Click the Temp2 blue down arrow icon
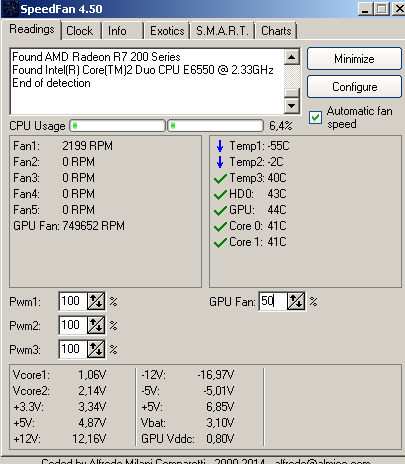Viewport: 405px width, 464px height. (x=220, y=162)
